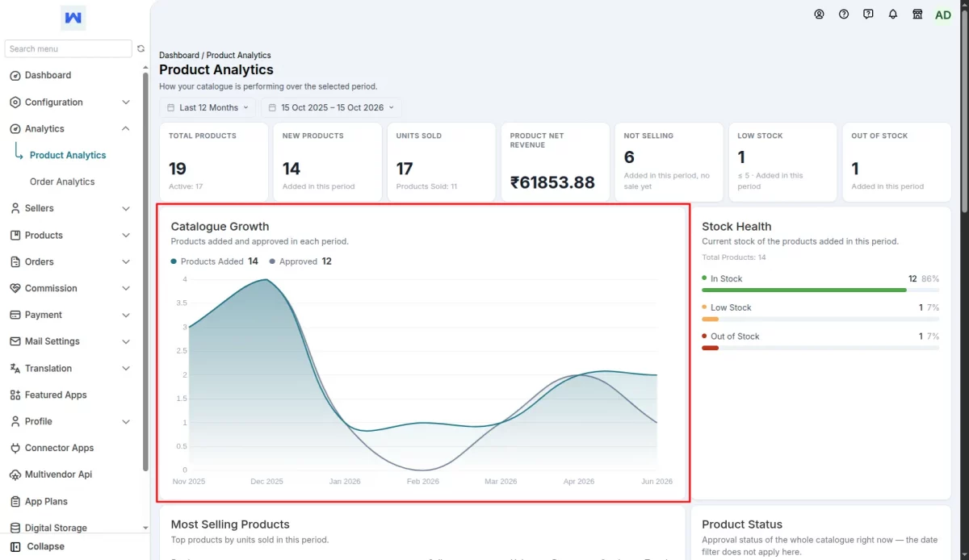Image resolution: width=969 pixels, height=560 pixels.
Task: Click the Commission handshake icon
Action: (15, 288)
